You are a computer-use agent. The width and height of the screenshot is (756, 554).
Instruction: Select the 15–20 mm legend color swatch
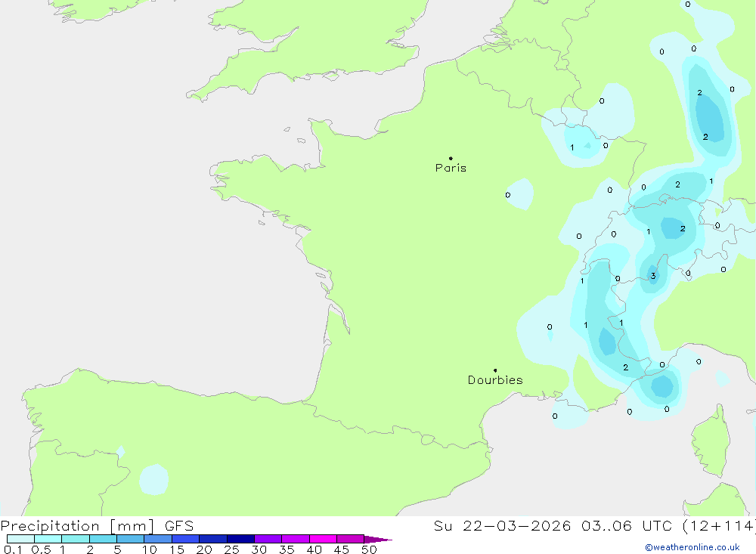coord(186,539)
